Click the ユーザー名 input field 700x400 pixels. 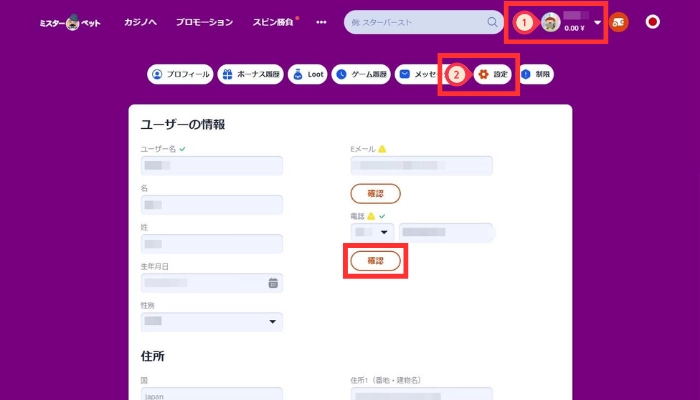(x=212, y=166)
